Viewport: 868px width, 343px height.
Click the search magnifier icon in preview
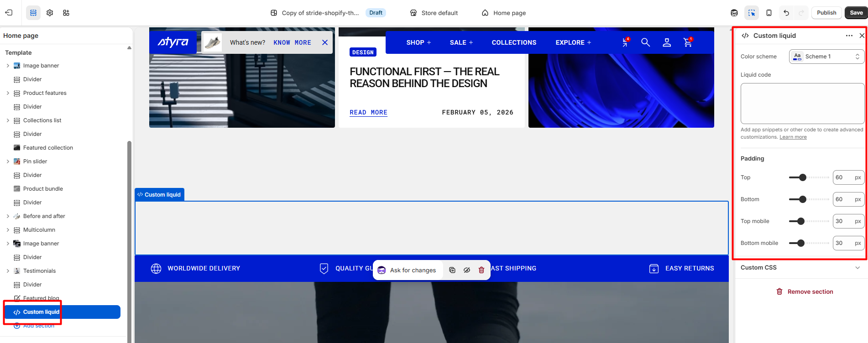(645, 42)
